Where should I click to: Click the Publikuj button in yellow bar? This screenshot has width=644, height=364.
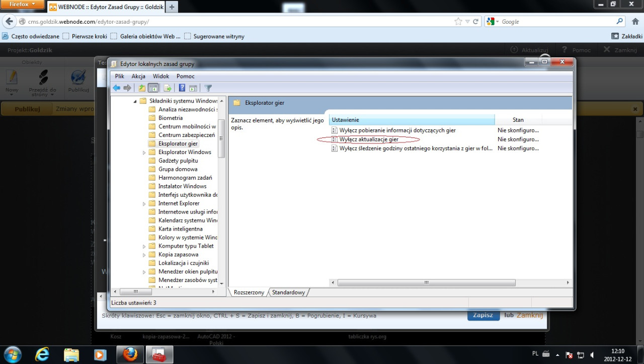click(x=27, y=109)
